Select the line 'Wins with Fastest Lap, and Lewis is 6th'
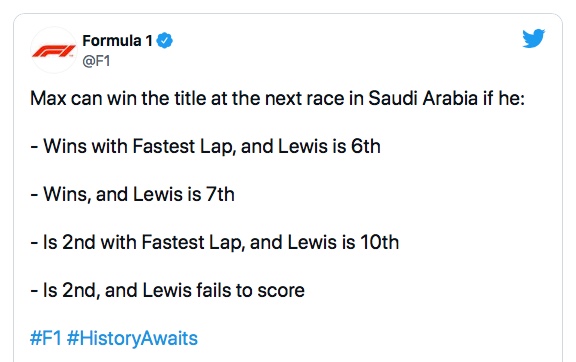Image resolution: width=576 pixels, height=362 pixels. coord(205,146)
